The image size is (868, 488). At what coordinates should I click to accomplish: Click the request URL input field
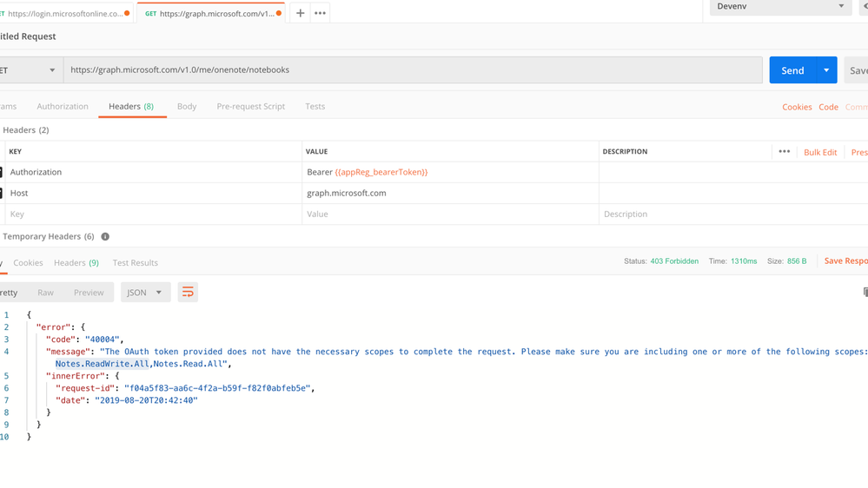pos(413,70)
